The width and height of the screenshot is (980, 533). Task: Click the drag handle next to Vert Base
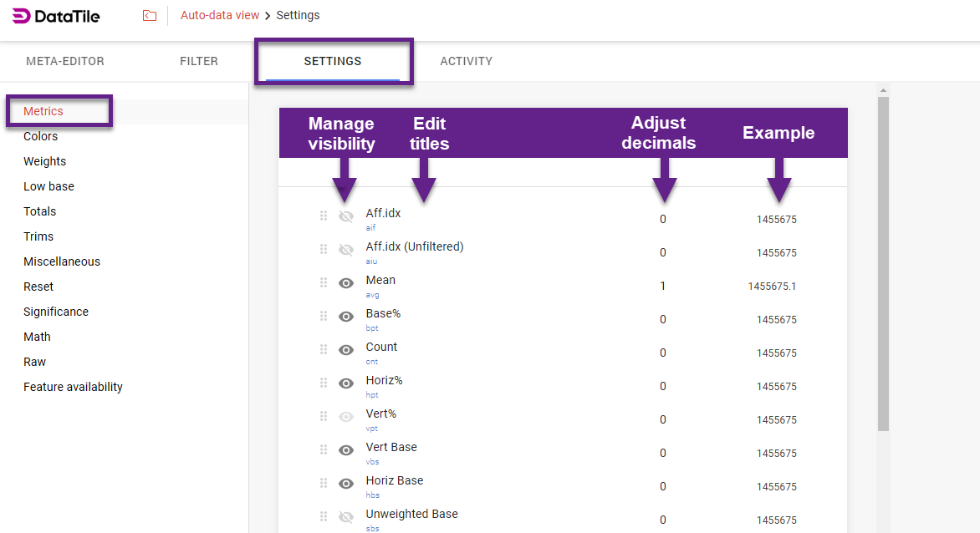click(324, 449)
